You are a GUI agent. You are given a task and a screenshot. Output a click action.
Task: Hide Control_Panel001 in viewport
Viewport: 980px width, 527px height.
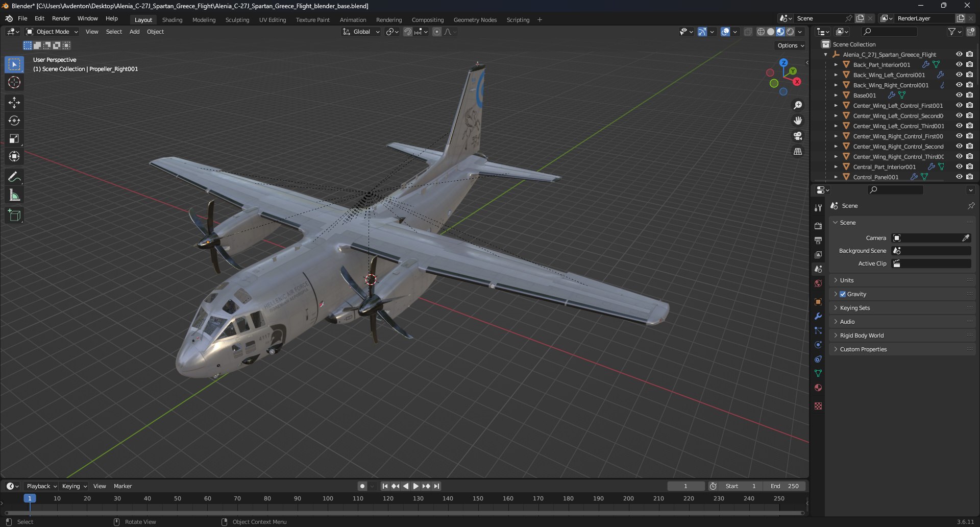tap(959, 177)
